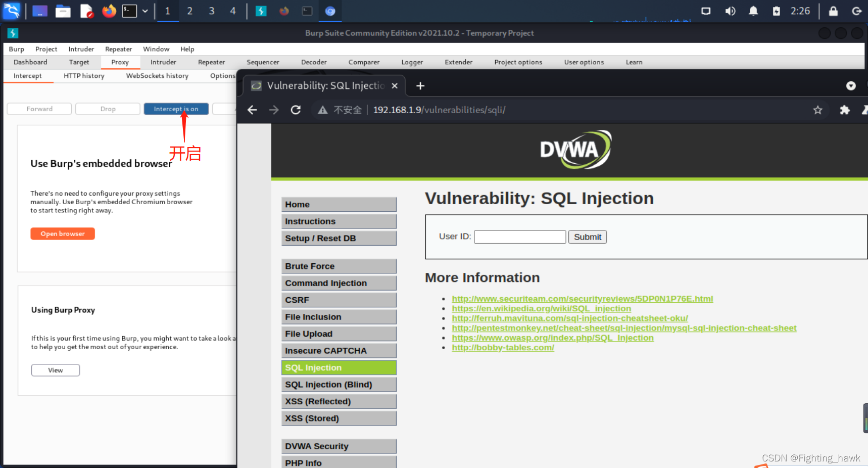Open the bobby-tables.com link

(x=503, y=348)
